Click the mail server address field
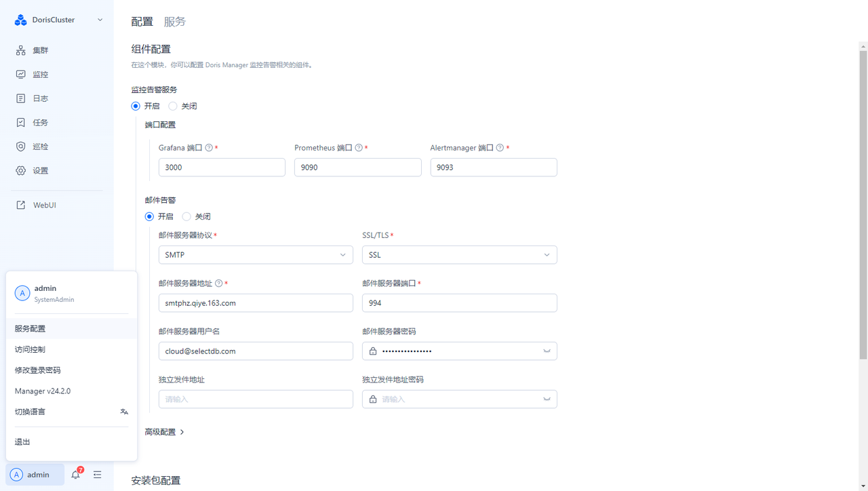The image size is (868, 491). click(256, 303)
